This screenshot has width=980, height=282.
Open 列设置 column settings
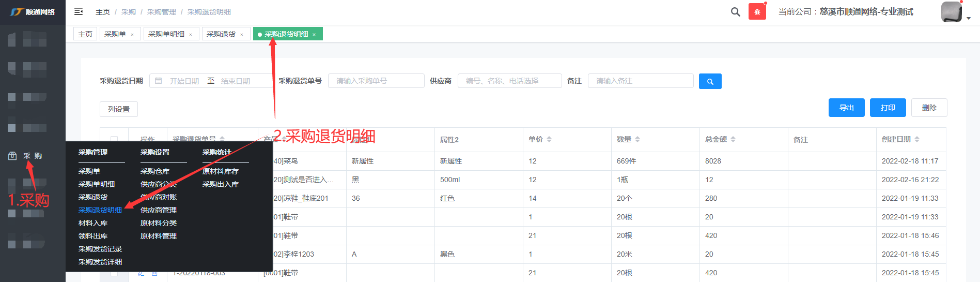(119, 109)
